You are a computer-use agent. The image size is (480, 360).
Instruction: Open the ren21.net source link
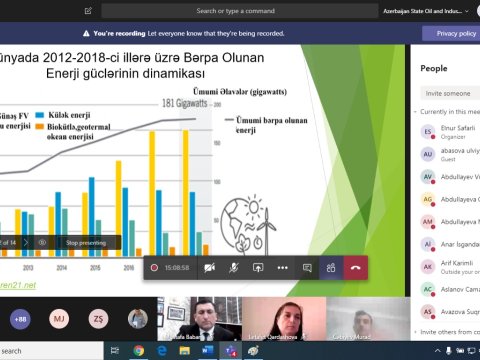click(x=18, y=285)
